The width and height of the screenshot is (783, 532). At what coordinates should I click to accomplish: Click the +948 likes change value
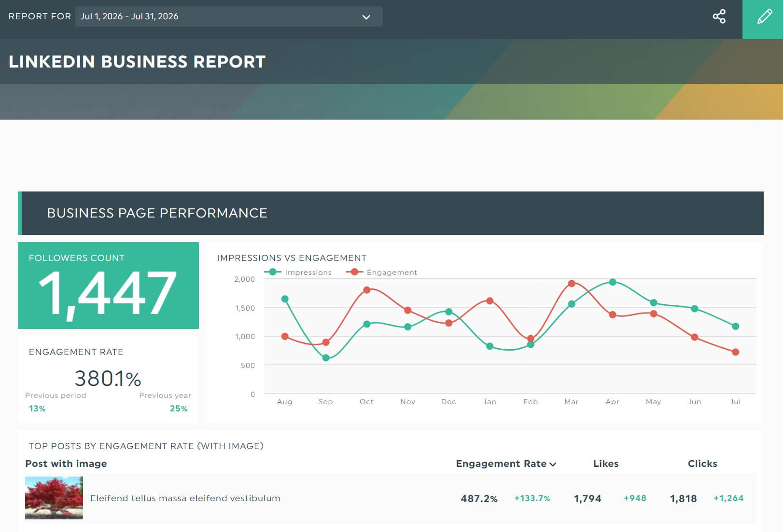635,498
